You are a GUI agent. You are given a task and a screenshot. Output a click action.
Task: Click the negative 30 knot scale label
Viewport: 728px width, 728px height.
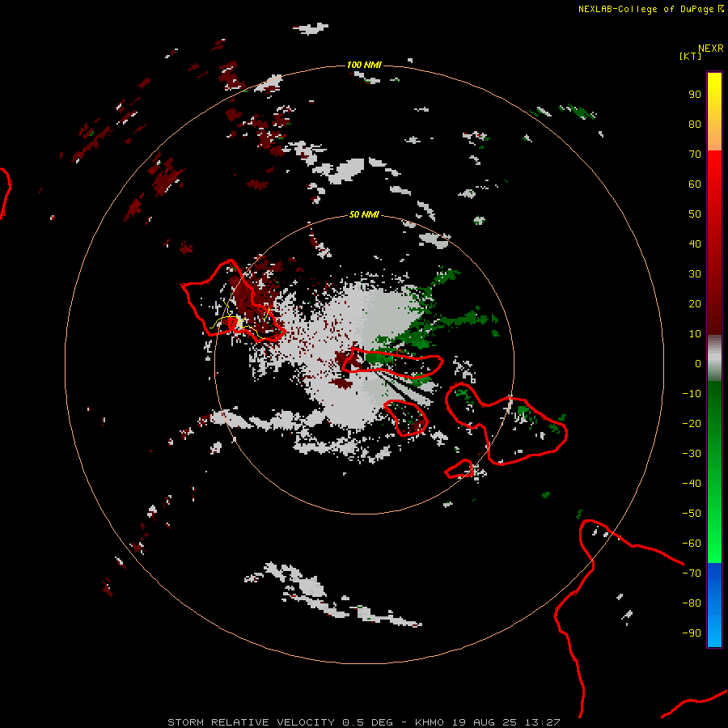pyautogui.click(x=692, y=454)
